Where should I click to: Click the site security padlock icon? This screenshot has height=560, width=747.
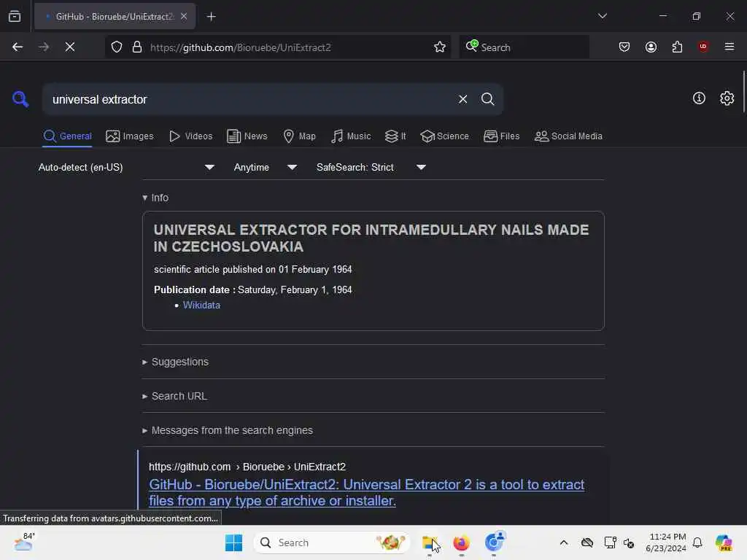[x=137, y=47]
